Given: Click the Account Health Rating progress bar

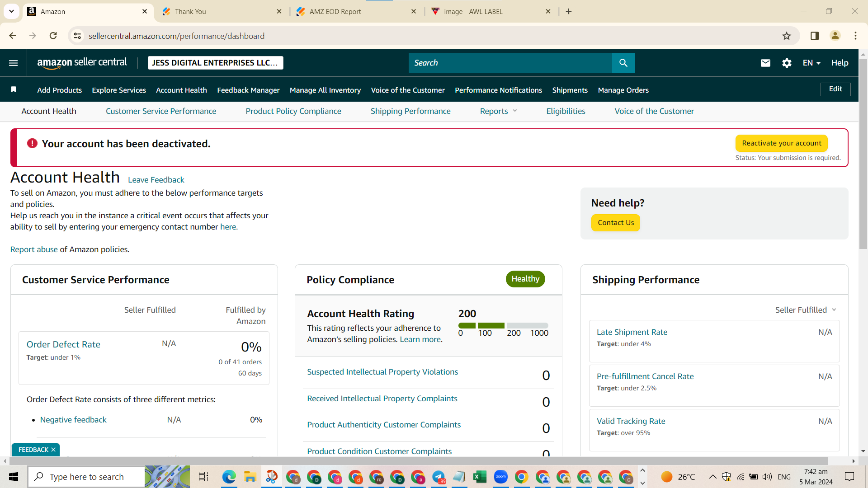Looking at the screenshot, I should pos(503,325).
